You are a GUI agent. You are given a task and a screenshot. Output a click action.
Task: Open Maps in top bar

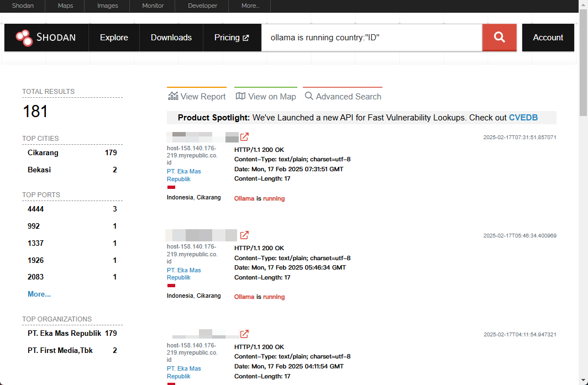pos(65,6)
